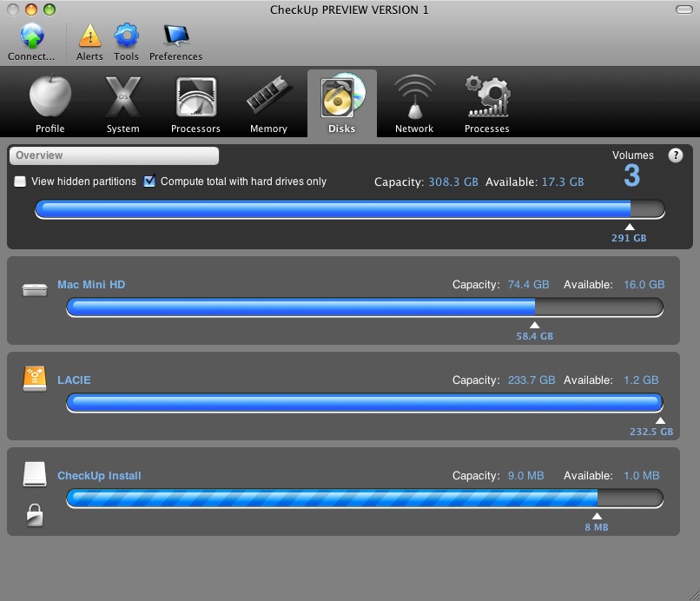The height and width of the screenshot is (601, 700).
Task: Click the 232.5 GB used marker
Action: [651, 427]
